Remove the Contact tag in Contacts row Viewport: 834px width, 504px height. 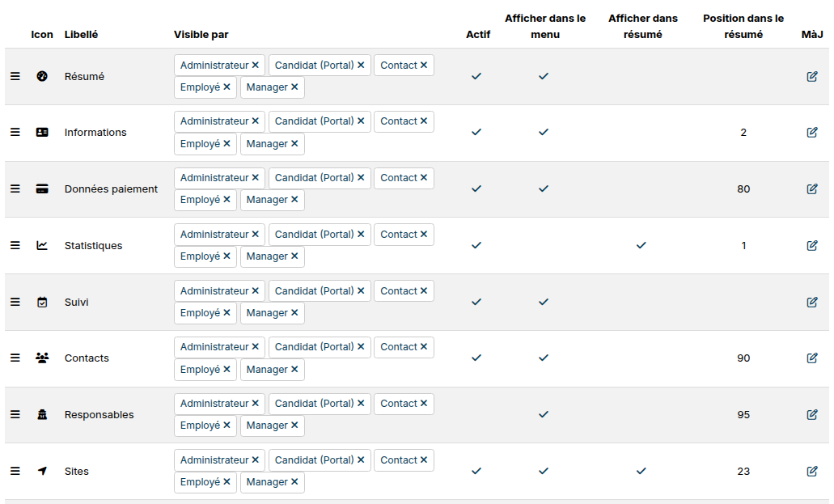pos(424,346)
